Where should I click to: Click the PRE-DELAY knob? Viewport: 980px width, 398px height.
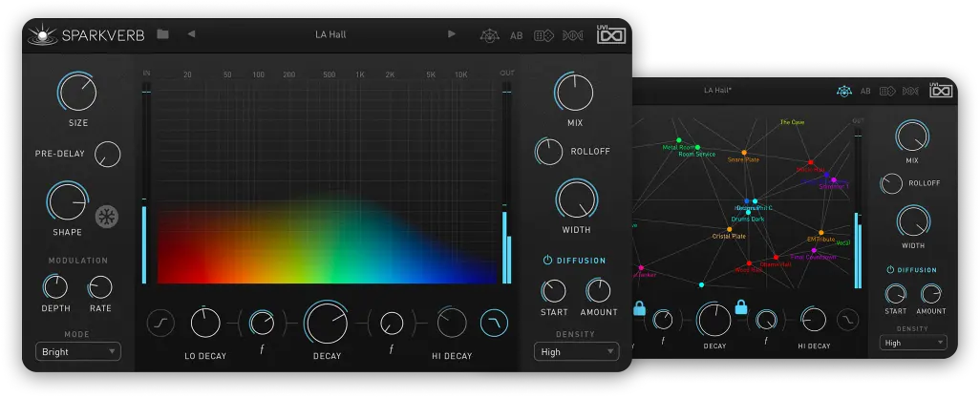click(x=108, y=154)
